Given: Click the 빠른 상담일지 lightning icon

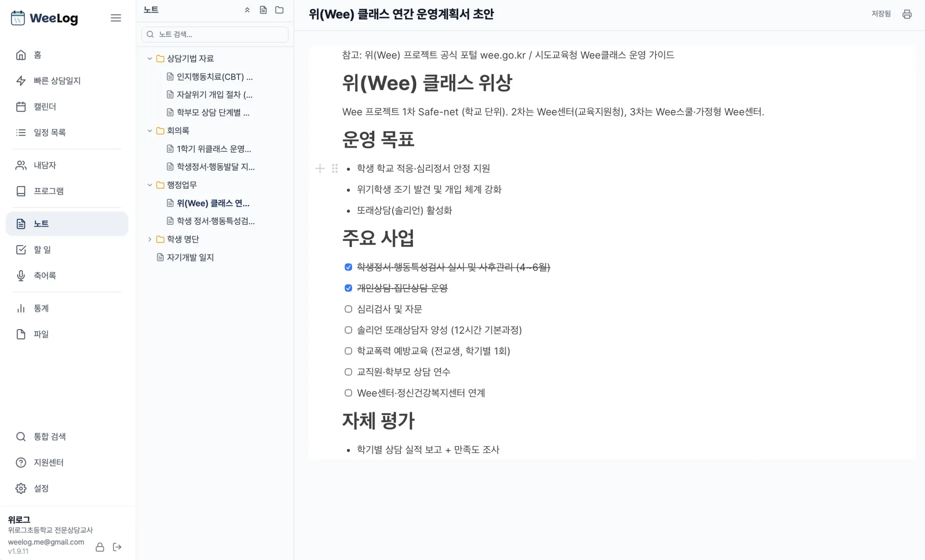Looking at the screenshot, I should point(21,81).
